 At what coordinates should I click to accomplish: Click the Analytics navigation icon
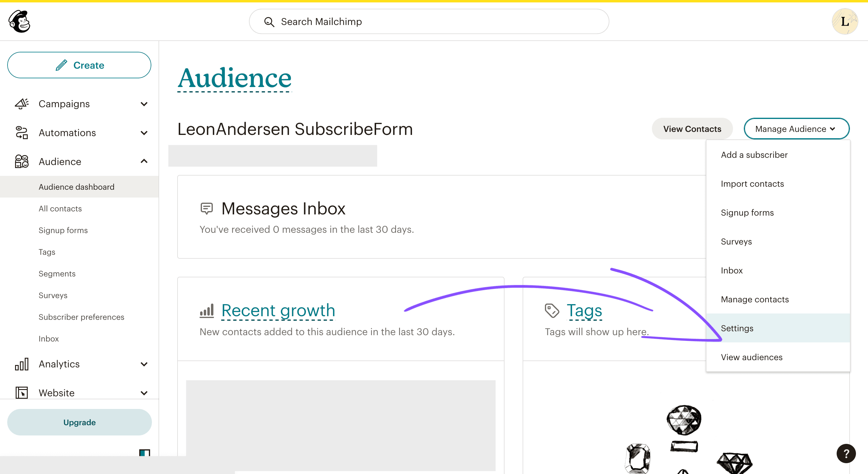point(22,364)
